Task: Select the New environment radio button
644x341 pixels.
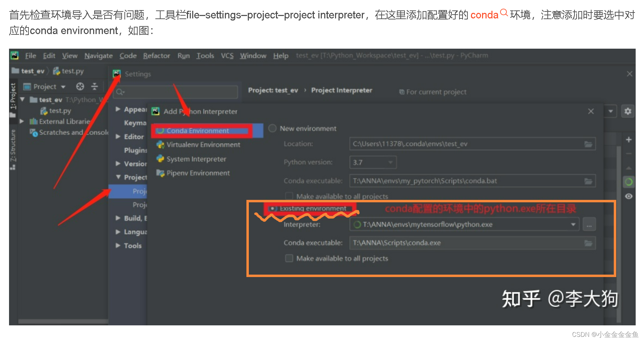Action: click(x=272, y=128)
